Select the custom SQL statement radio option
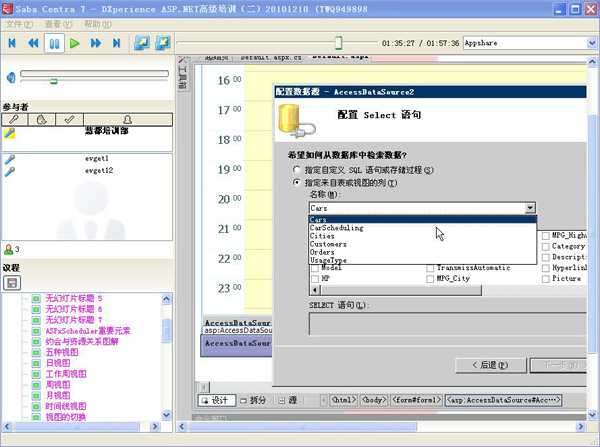 [x=296, y=171]
